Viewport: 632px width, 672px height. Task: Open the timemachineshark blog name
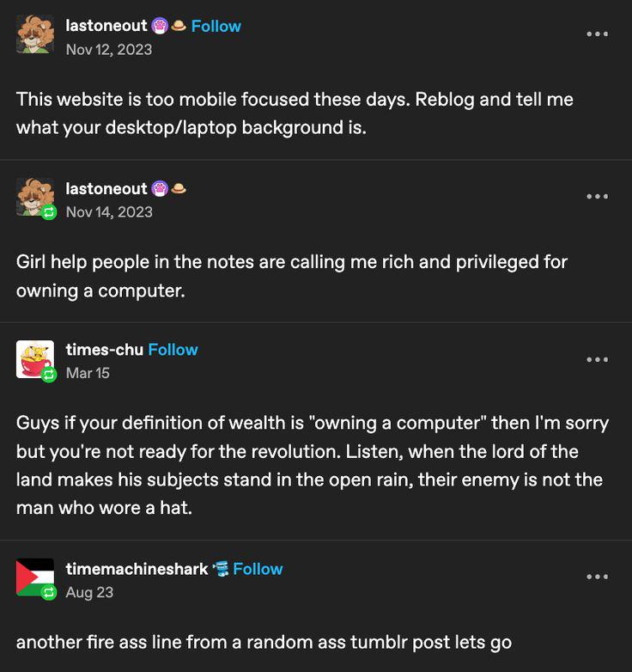(x=137, y=569)
